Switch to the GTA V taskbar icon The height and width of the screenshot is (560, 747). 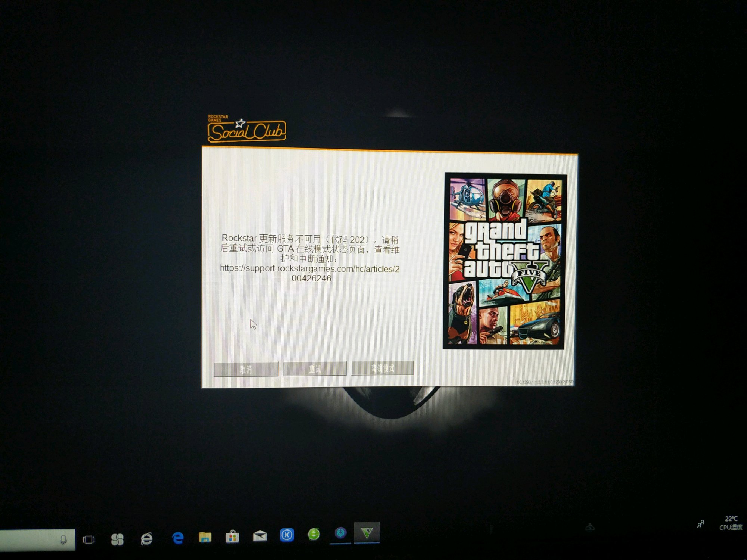(367, 533)
